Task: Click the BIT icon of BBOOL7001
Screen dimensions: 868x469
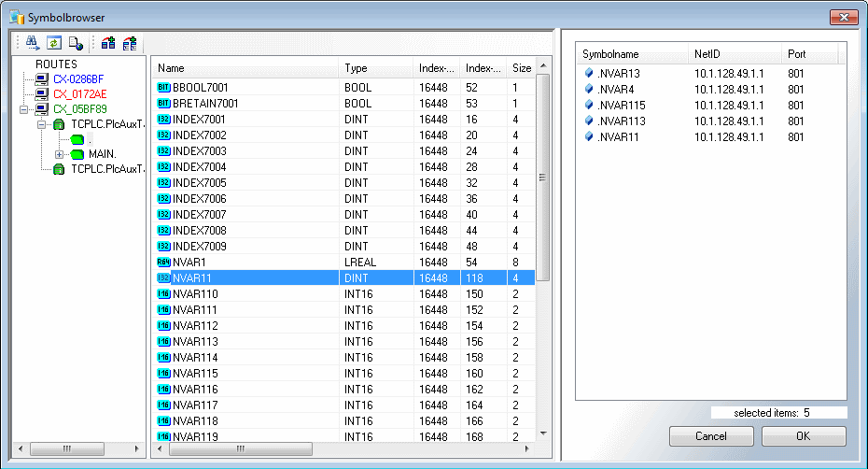Action: pyautogui.click(x=163, y=88)
